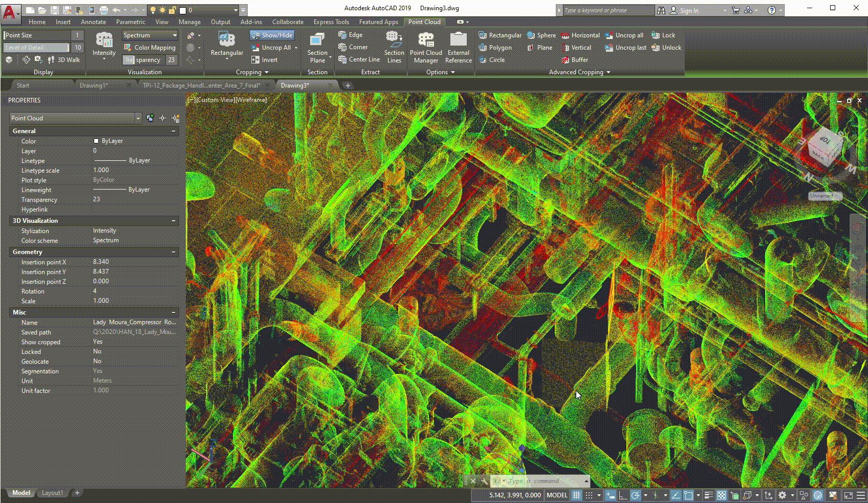Toggle the Show/Hide cropped regions button
The width and height of the screenshot is (868, 503).
272,35
